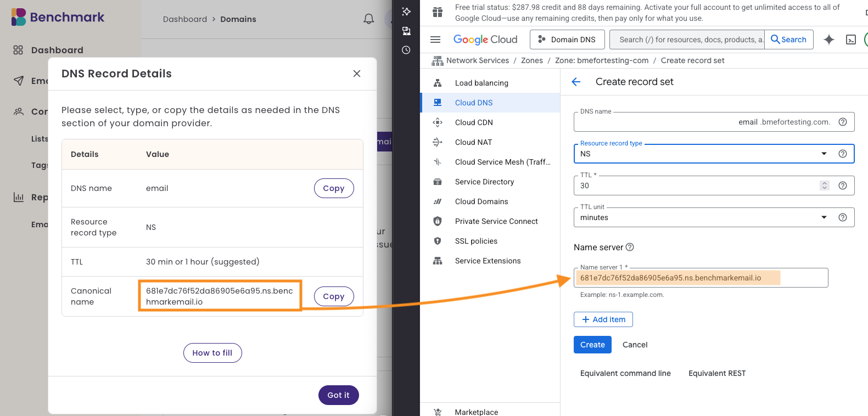Viewport: 868px width, 416px height.
Task: Click the Got it button
Action: coord(339,395)
